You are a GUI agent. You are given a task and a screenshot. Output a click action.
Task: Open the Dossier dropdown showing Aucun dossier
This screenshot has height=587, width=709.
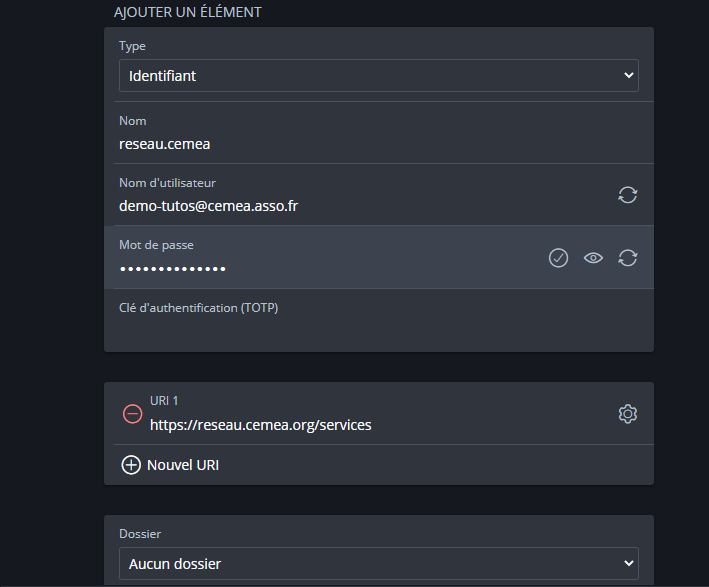pyautogui.click(x=378, y=564)
